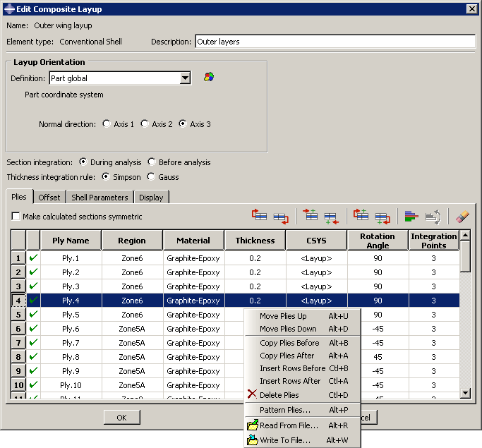The image size is (482, 448).
Task: Click the Move Plies Down toolbar icon
Action: tap(280, 217)
